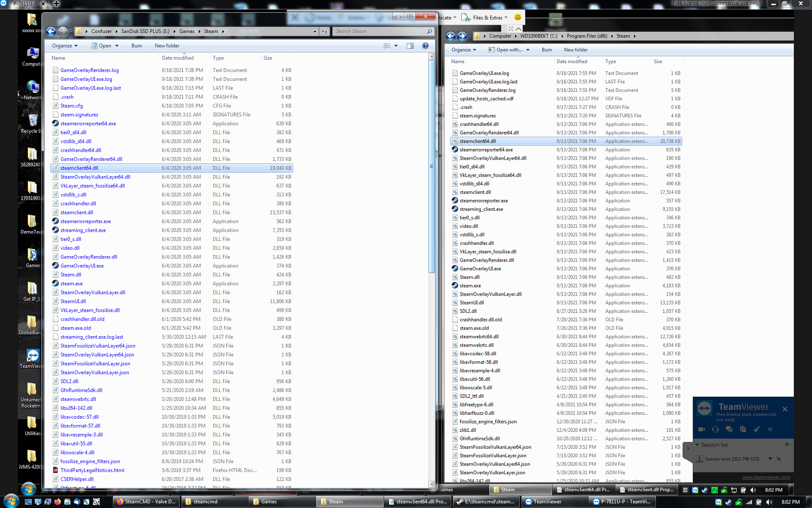This screenshot has width=812, height=508.
Task: Open Help via the question mark icon
Action: click(425, 45)
